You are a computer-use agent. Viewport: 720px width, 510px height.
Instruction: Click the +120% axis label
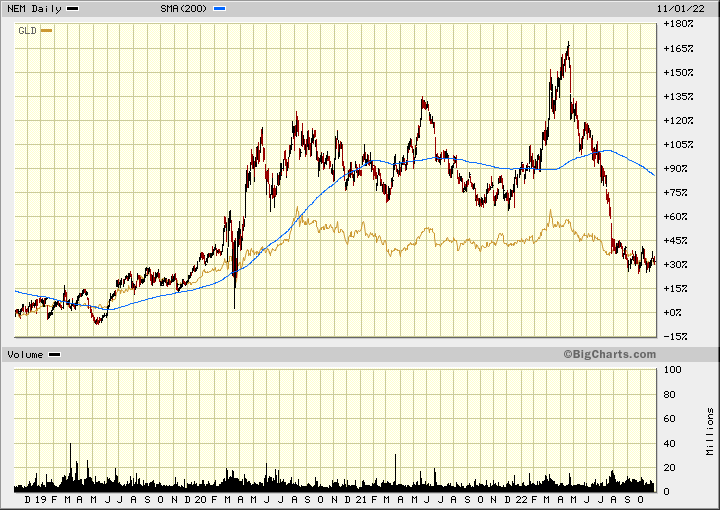(678, 120)
